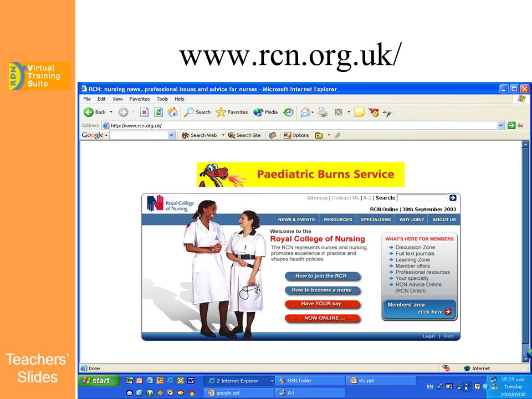Open the File menu

(87, 99)
